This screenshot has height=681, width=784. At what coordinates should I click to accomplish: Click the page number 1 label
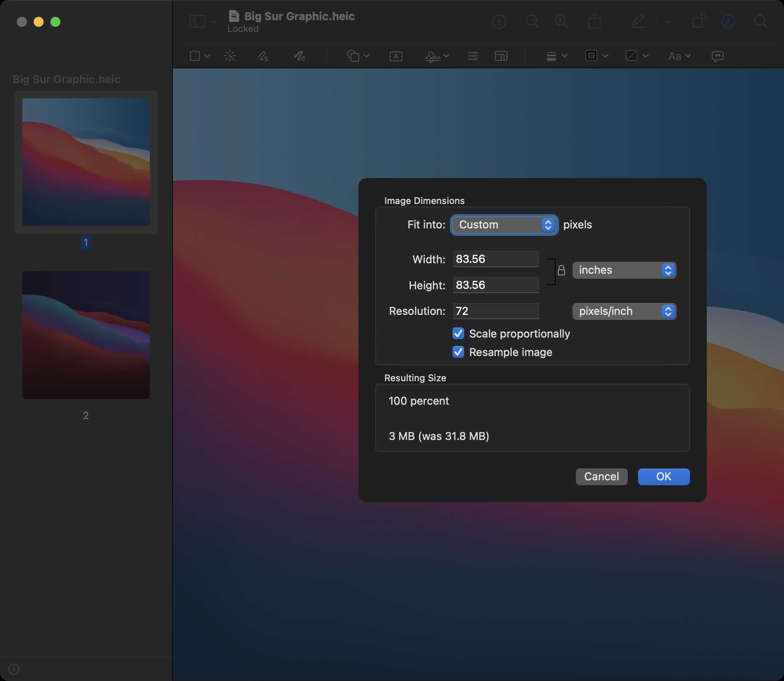tap(86, 242)
